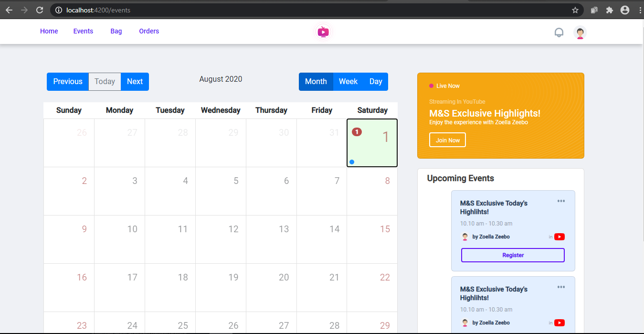Open the browser extensions puzzle icon
This screenshot has height=334, width=644.
610,10
